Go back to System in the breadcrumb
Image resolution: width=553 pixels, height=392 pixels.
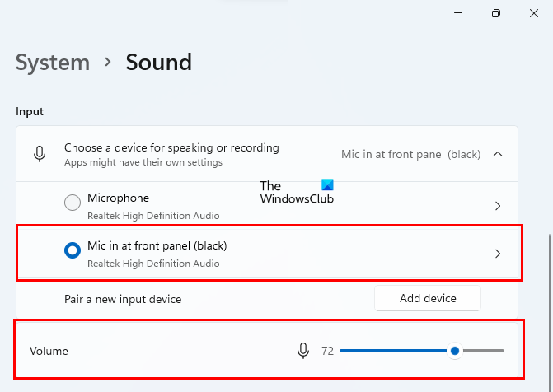(53, 62)
